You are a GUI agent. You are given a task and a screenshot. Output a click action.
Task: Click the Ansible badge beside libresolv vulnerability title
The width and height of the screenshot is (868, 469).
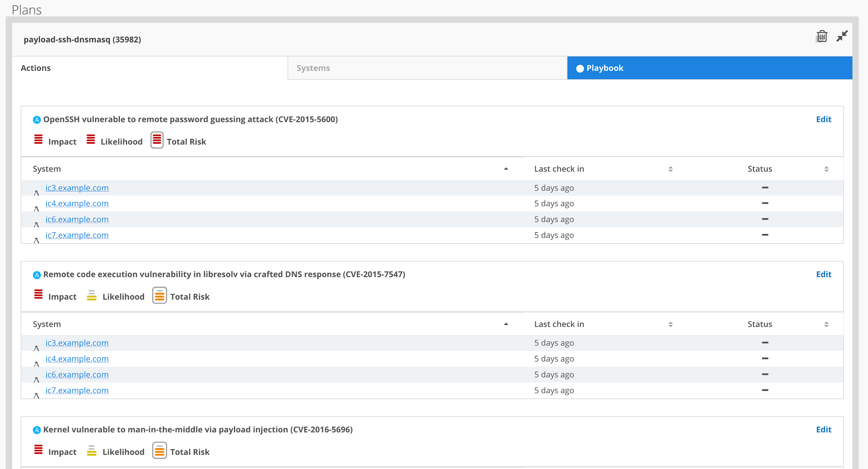pos(37,275)
